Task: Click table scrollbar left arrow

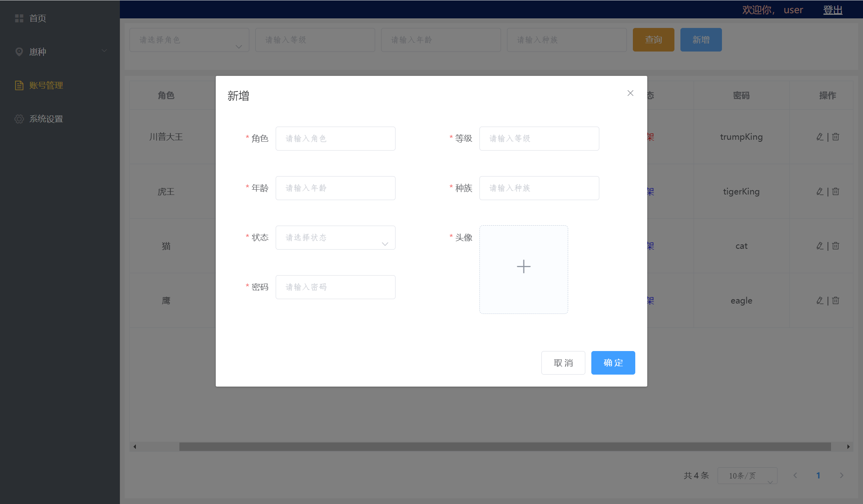Action: click(x=135, y=446)
